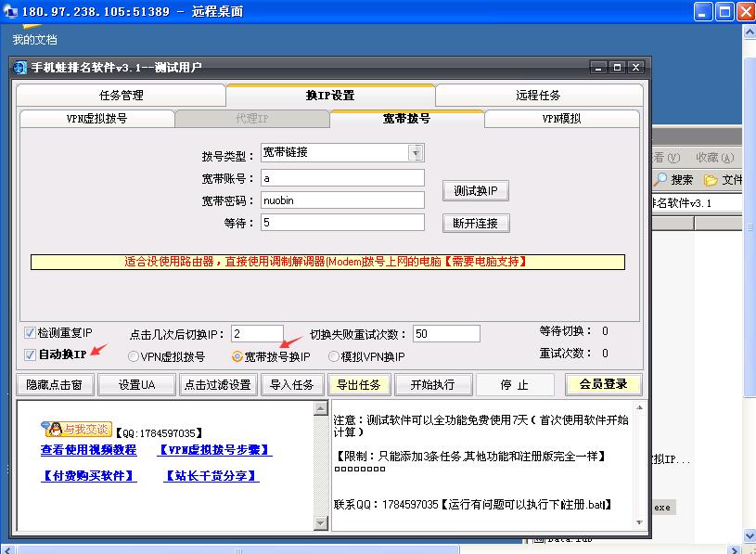Screen dimensions: 756x554
Task: Open the 远程任务 tab
Action: [x=538, y=95]
